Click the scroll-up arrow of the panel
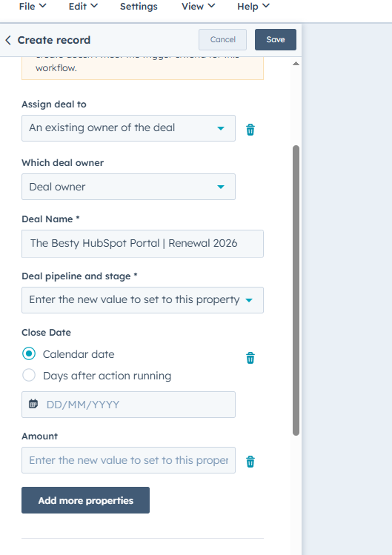The width and height of the screenshot is (392, 555). [296, 64]
